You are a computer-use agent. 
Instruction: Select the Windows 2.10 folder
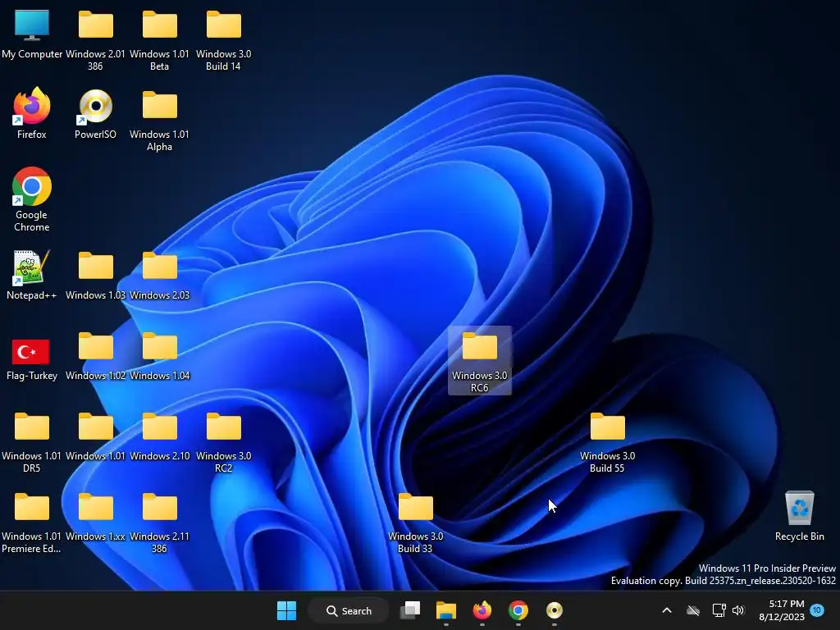pyautogui.click(x=160, y=436)
